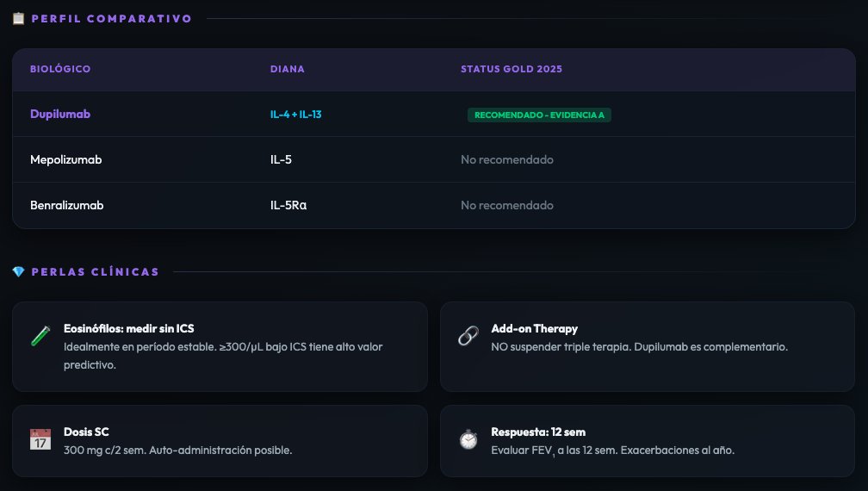Select the Benralizumab drug name
The height and width of the screenshot is (491, 868).
[67, 205]
